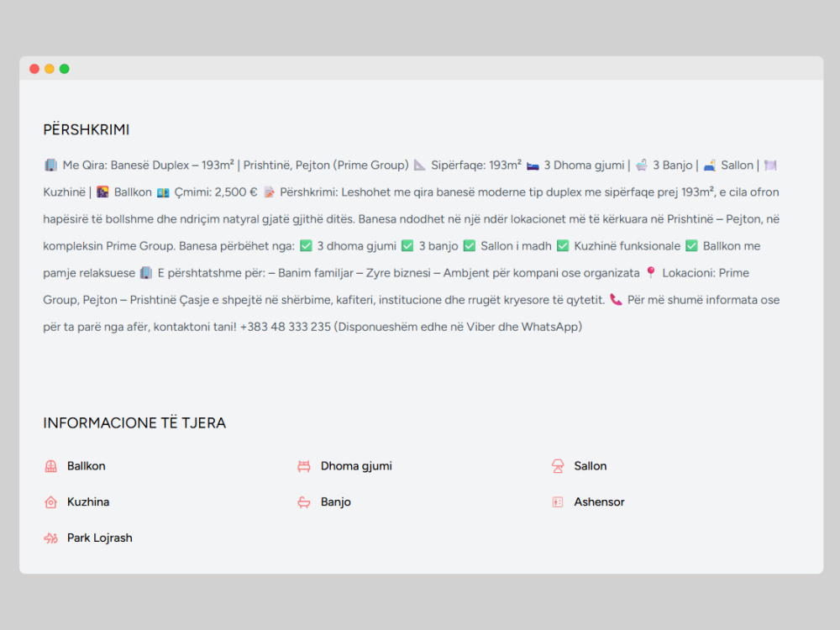Click the memo emoji before Përshkrimi
The image size is (840, 630).
click(x=269, y=192)
